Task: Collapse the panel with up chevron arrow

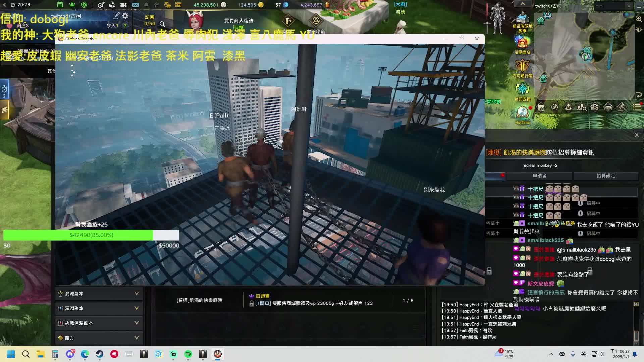Action: click(x=523, y=4)
